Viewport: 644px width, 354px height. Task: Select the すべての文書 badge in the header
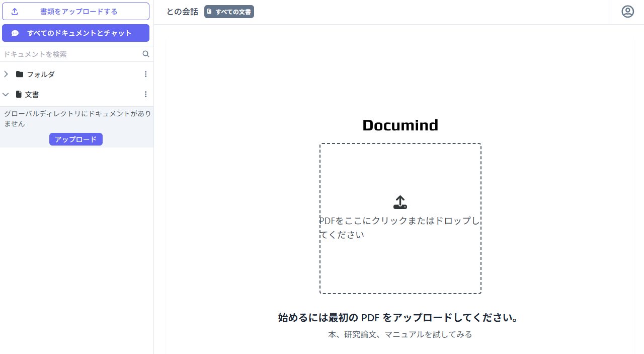(x=229, y=11)
